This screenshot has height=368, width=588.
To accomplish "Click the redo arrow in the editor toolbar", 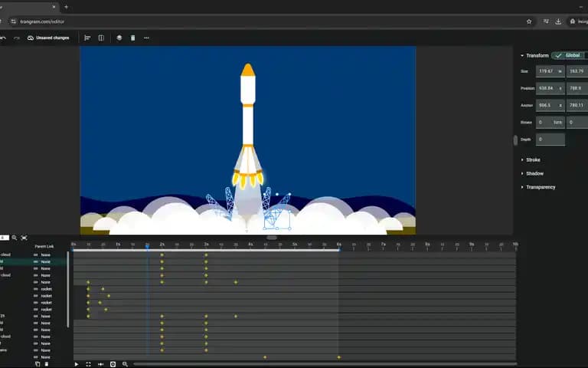I will point(17,38).
